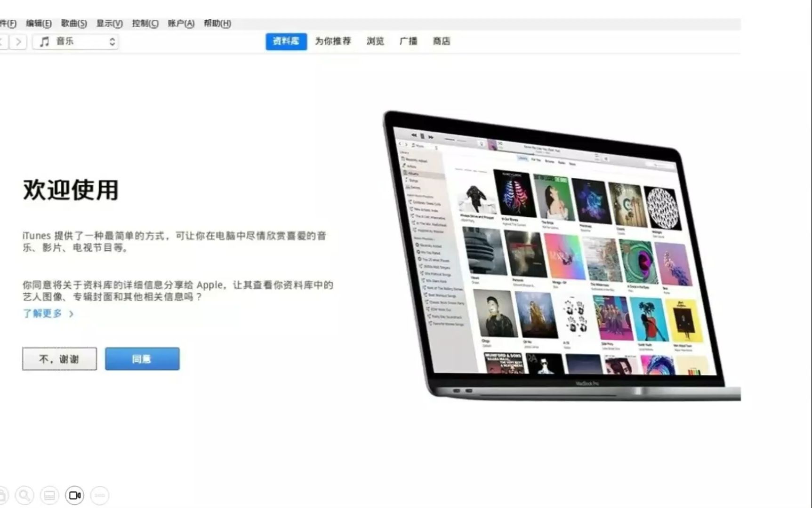Screen dimensions: 812x508
Task: Click chevron next to 了解更多
Action: pyautogui.click(x=72, y=314)
